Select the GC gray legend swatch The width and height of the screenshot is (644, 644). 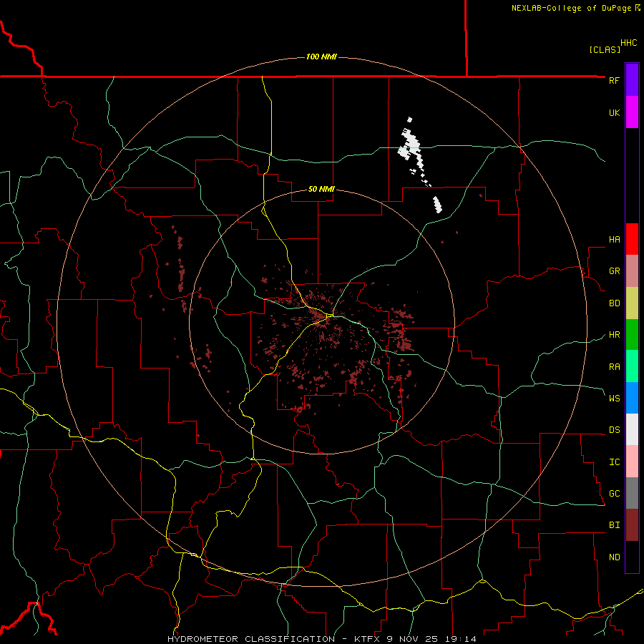point(632,493)
